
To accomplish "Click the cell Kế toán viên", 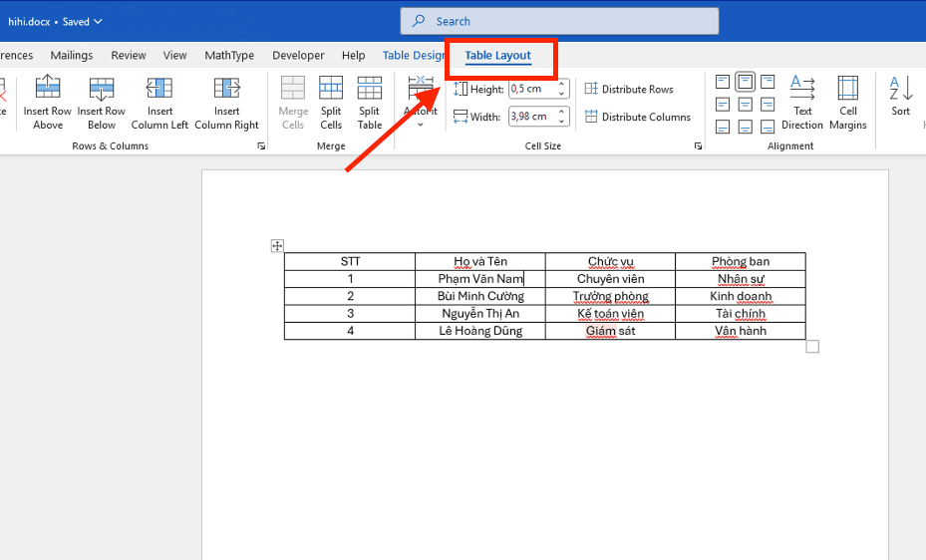I will pyautogui.click(x=610, y=313).
